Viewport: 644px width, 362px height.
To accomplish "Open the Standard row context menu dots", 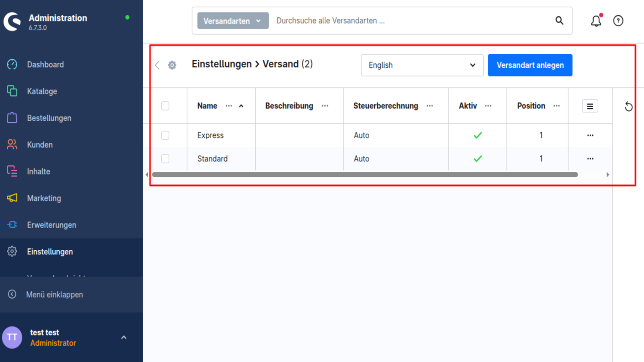I will tap(590, 159).
